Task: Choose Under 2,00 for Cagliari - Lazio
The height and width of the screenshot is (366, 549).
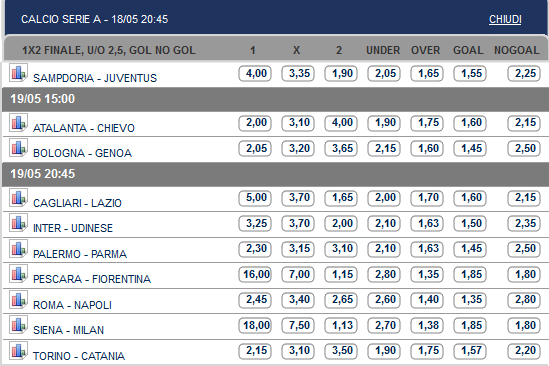Action: 384,198
